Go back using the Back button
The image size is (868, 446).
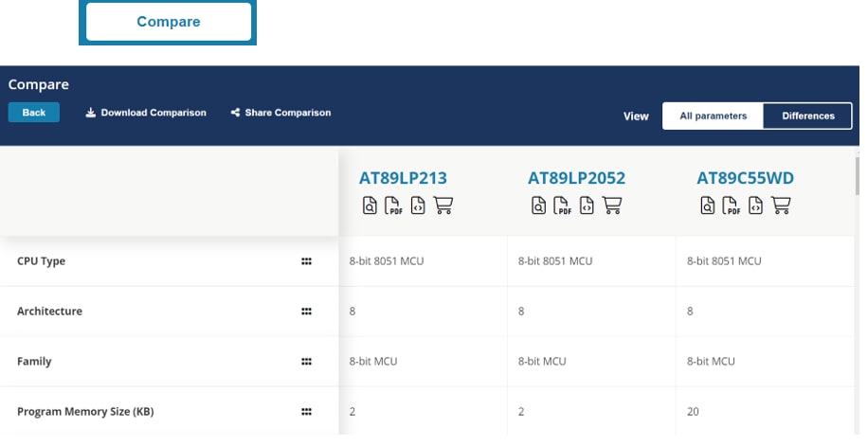[34, 113]
